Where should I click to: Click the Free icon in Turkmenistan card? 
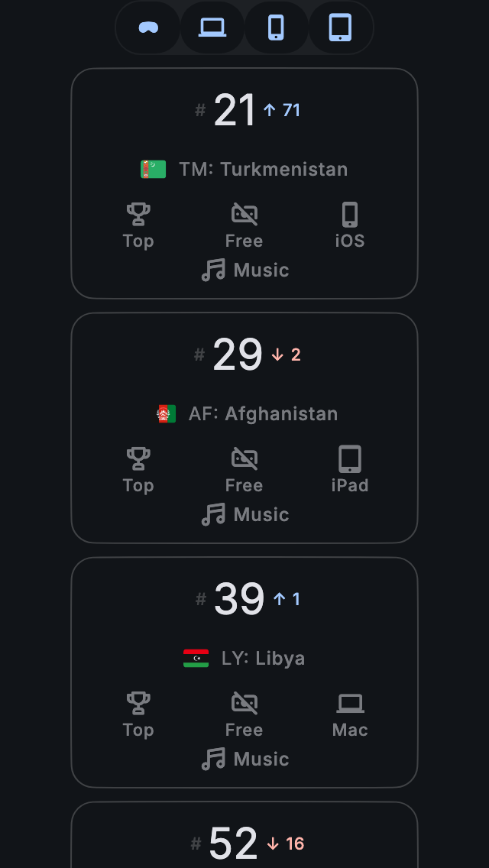point(244,215)
